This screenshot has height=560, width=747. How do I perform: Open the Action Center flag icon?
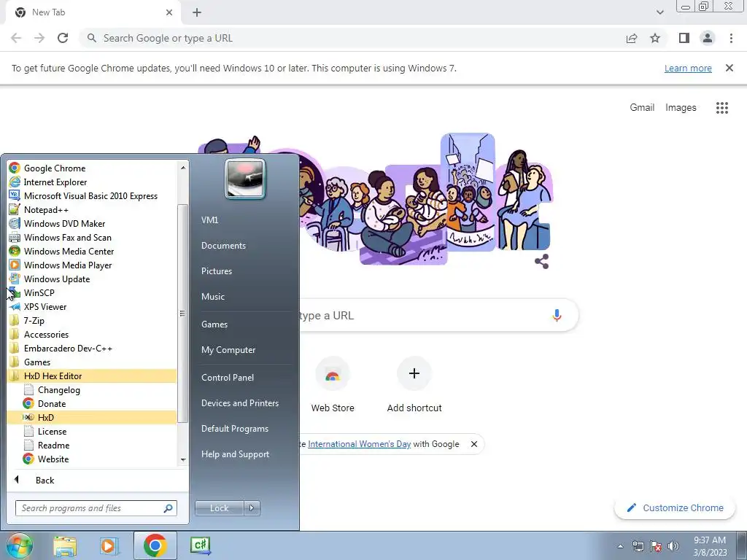click(x=656, y=545)
